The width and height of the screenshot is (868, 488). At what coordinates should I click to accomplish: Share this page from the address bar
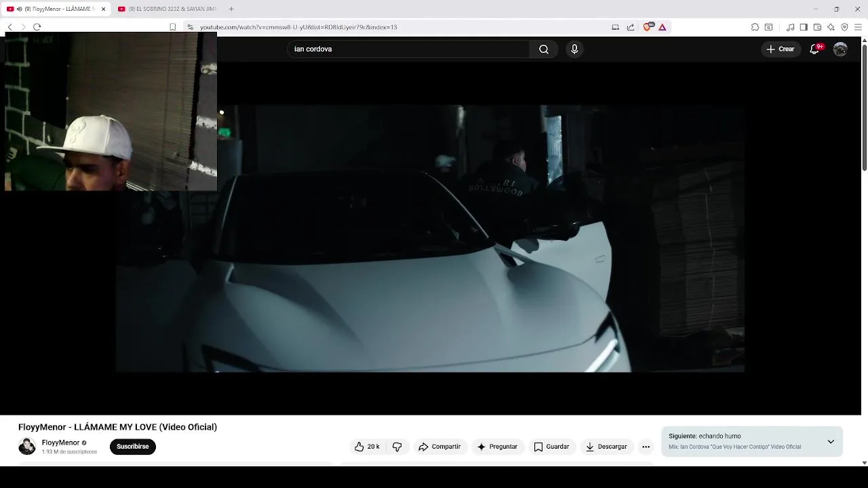tap(631, 27)
